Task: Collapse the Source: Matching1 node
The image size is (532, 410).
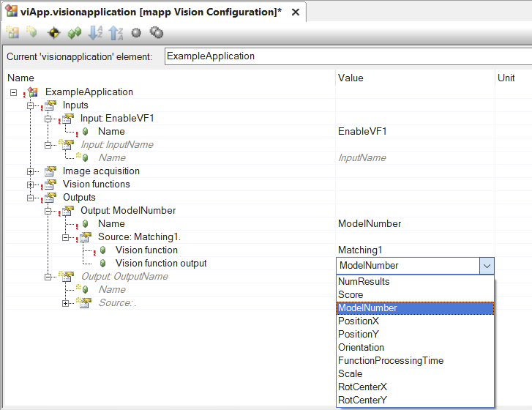Action: click(66, 237)
